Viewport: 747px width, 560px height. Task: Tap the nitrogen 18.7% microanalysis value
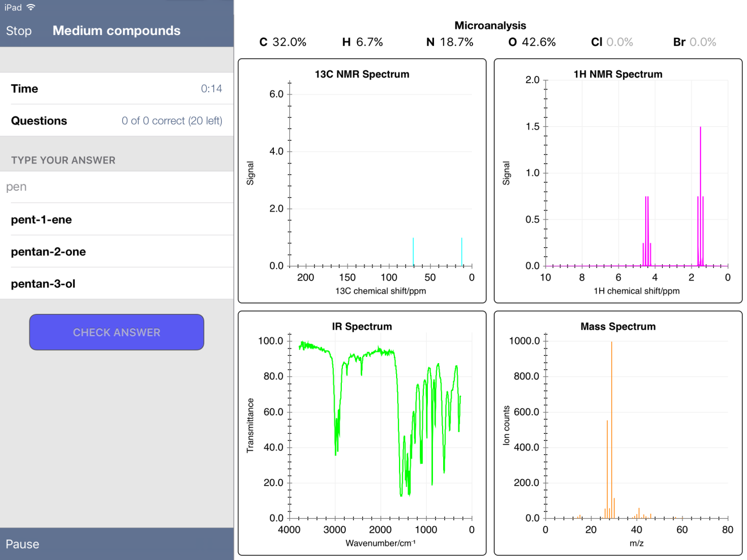click(x=450, y=42)
